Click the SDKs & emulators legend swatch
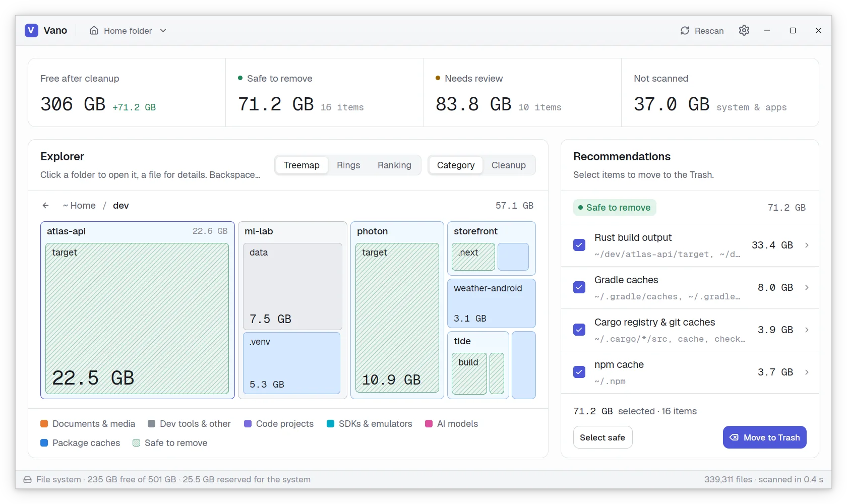Viewport: 847px width, 504px height. [331, 424]
